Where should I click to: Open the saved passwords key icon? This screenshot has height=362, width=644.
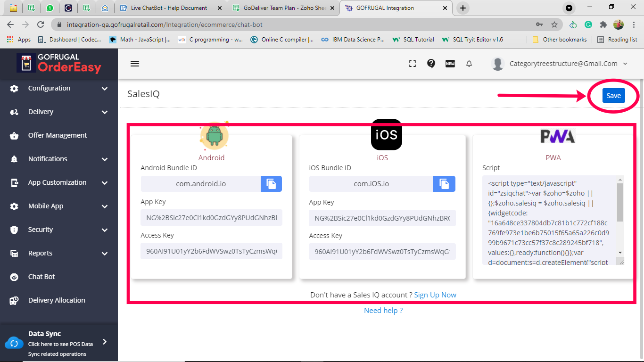pos(539,25)
